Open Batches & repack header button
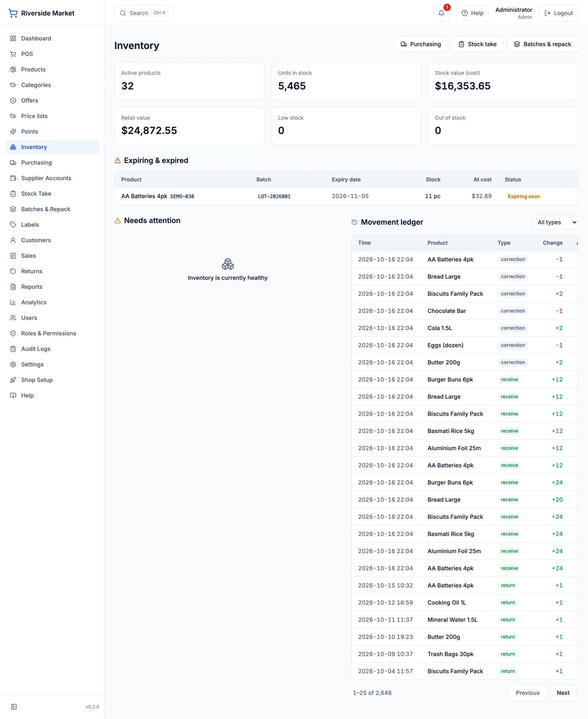Screen dimensions: 588x719 [542, 44]
